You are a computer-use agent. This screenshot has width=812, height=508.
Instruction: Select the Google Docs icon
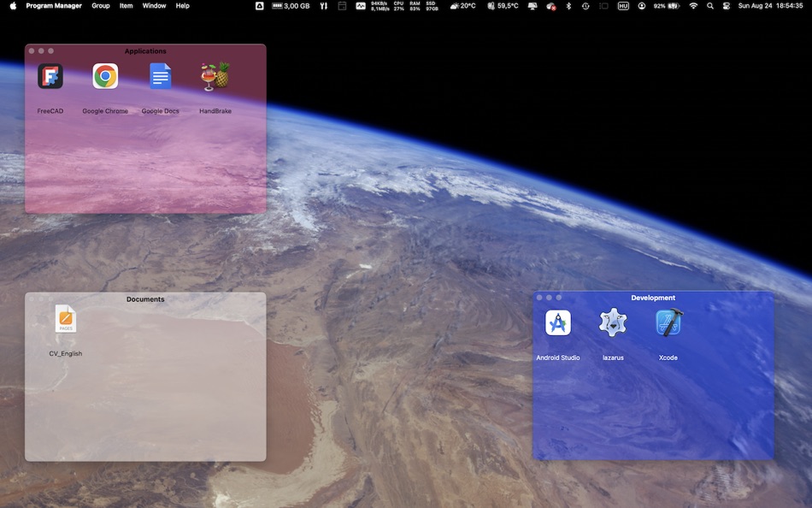click(x=160, y=76)
